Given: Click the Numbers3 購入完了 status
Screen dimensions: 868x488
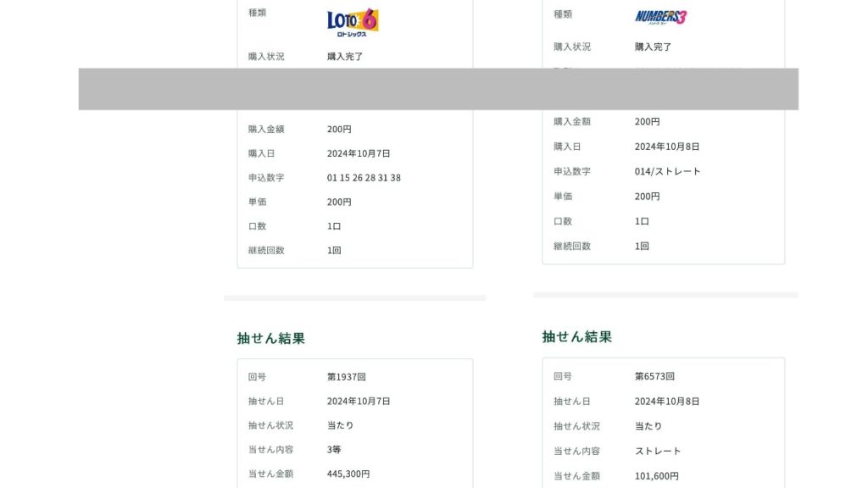Looking at the screenshot, I should [653, 47].
